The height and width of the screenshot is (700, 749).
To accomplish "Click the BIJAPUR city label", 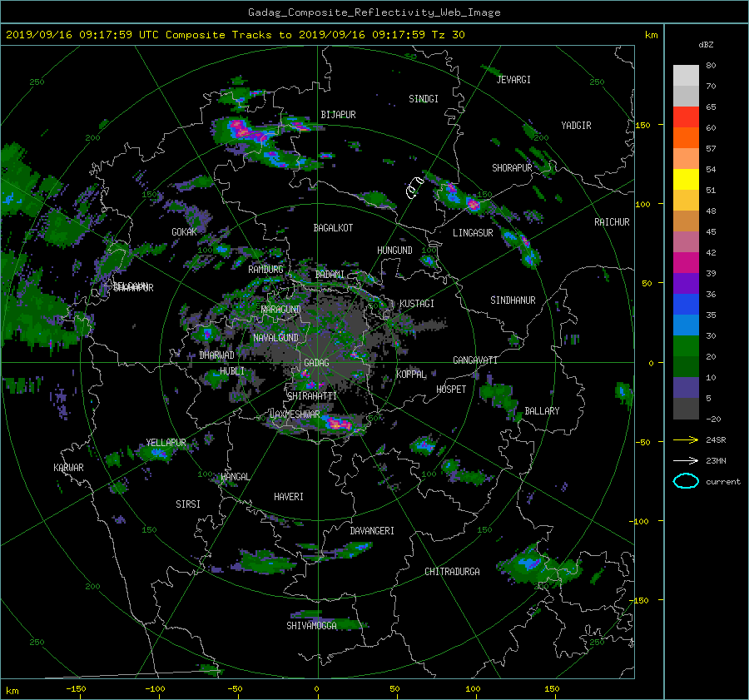I will point(338,115).
